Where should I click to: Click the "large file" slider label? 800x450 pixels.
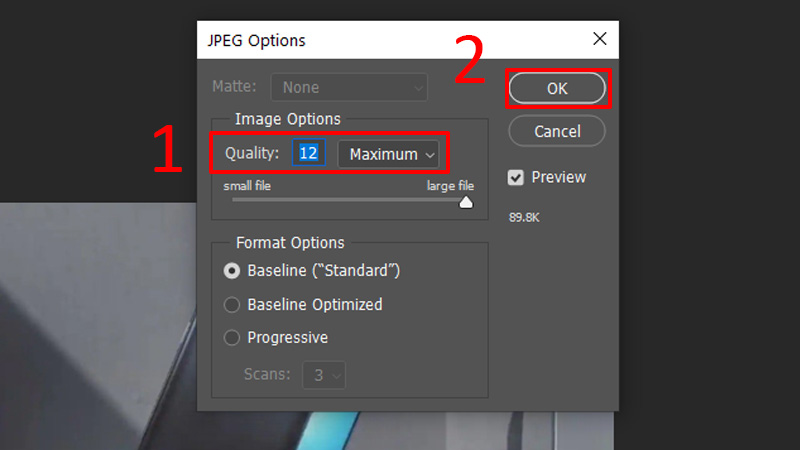tap(450, 186)
